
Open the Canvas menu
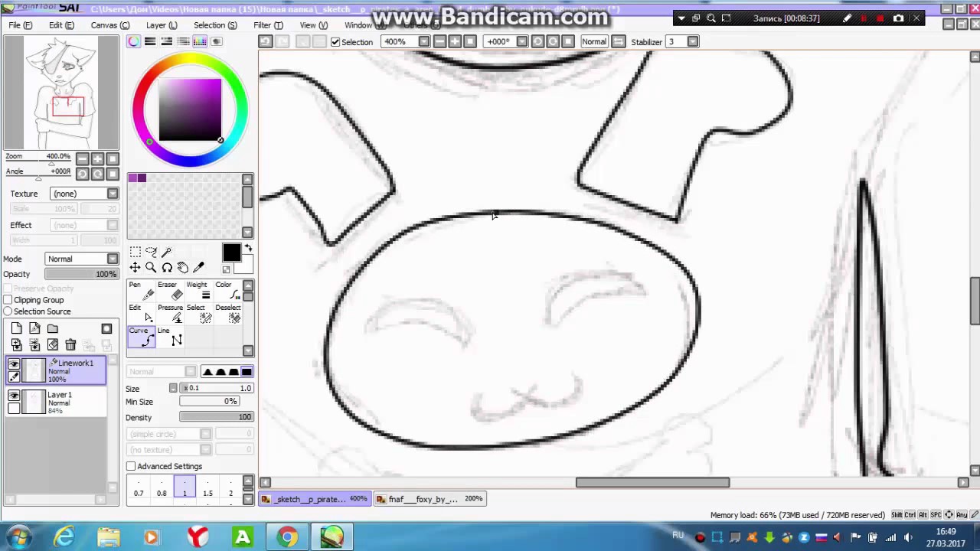coord(110,25)
